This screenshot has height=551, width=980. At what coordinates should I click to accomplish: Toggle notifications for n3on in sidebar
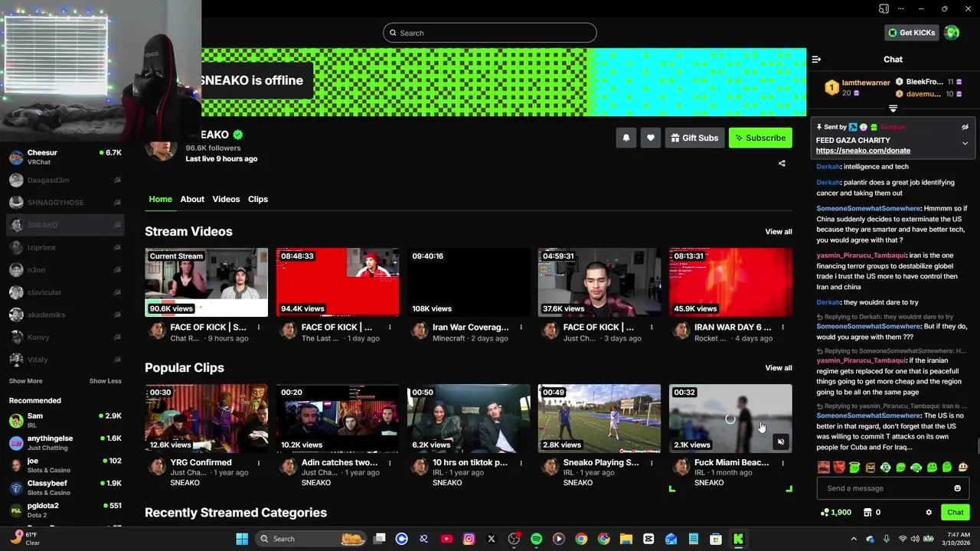(x=117, y=269)
